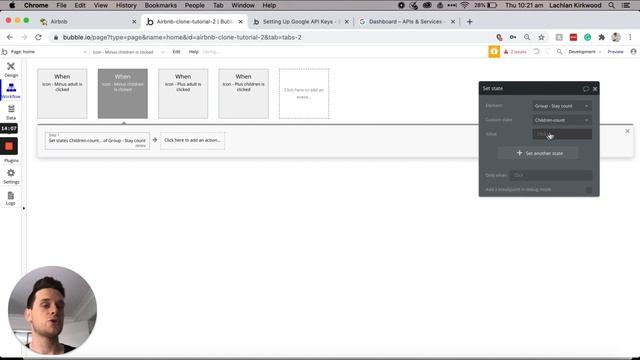The image size is (640, 360).
Task: Open the Custom state dropdown Children-count
Action: click(x=562, y=120)
